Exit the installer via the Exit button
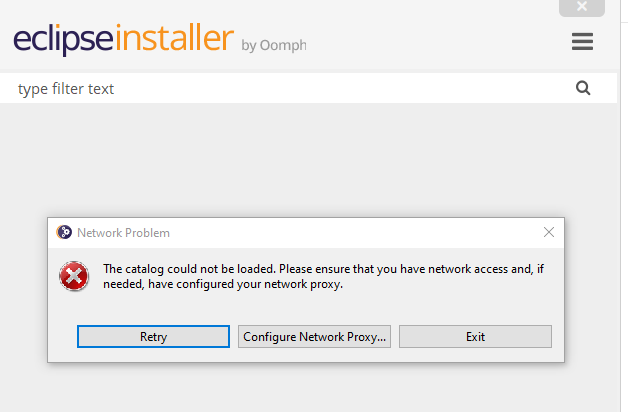This screenshot has height=412, width=628. [x=475, y=336]
